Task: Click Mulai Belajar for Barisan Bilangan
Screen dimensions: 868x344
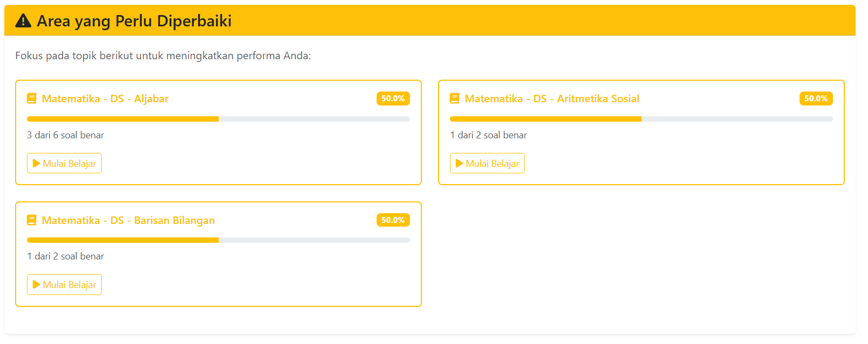Action: (64, 285)
